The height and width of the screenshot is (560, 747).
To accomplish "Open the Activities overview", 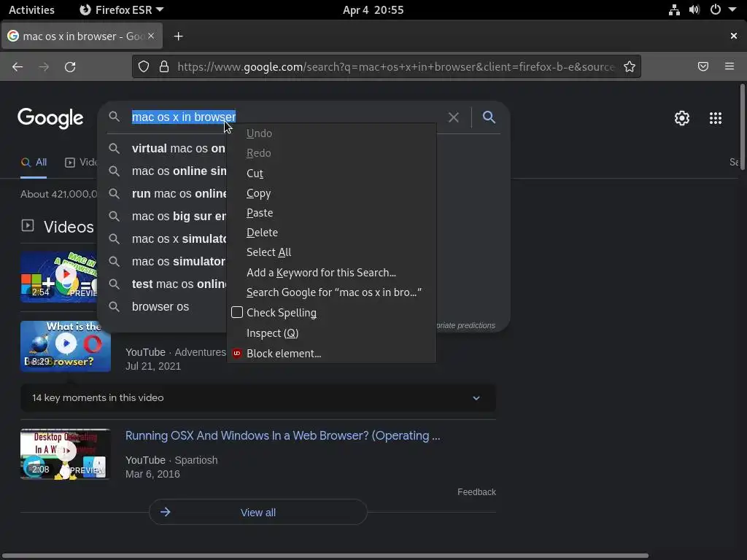I will click(x=31, y=9).
